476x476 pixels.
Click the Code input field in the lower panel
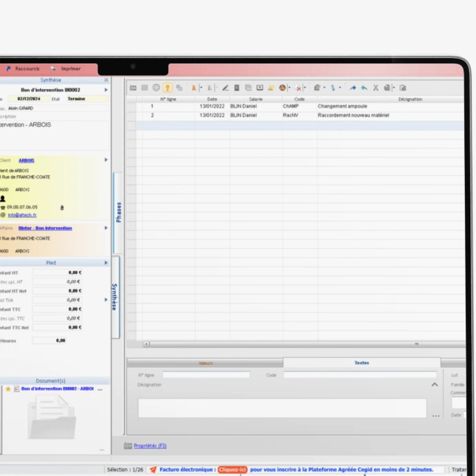[x=360, y=375]
